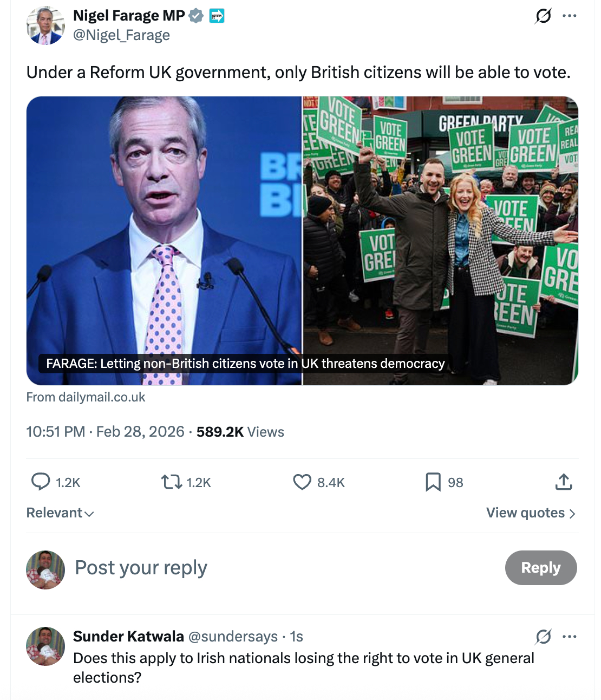The height and width of the screenshot is (700, 601).
Task: Click Nigel Farage's profile avatar
Action: pos(45,26)
